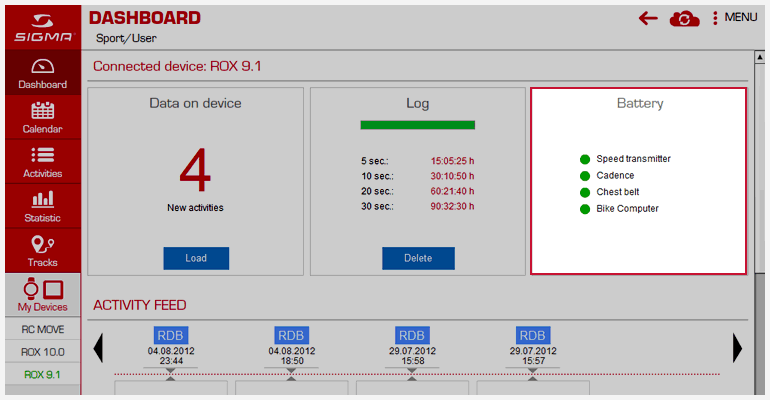This screenshot has width=770, height=400.
Task: Click the Chest belt battery status dot
Action: 584,192
